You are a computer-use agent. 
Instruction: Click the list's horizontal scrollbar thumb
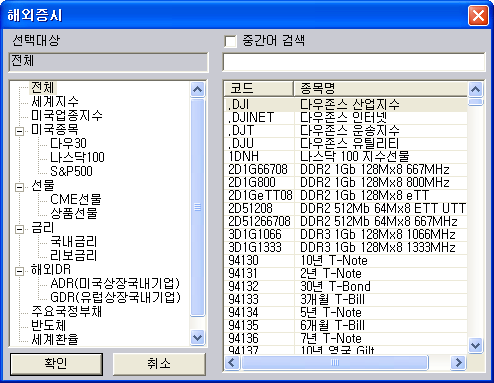coord(335,362)
